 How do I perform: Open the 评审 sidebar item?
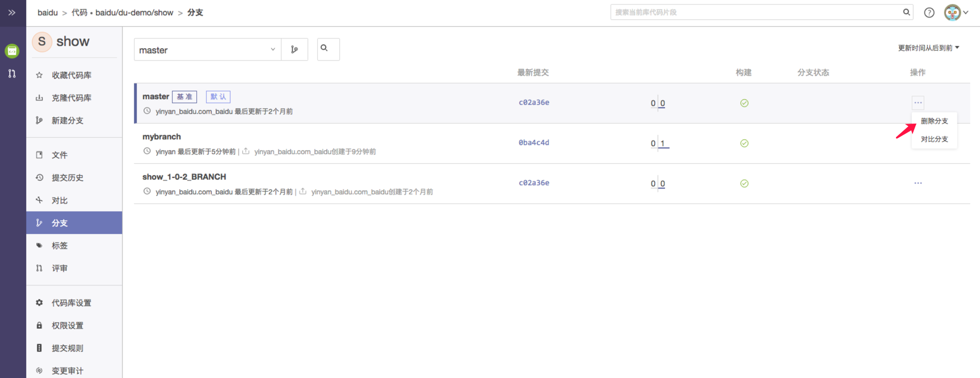click(74, 268)
